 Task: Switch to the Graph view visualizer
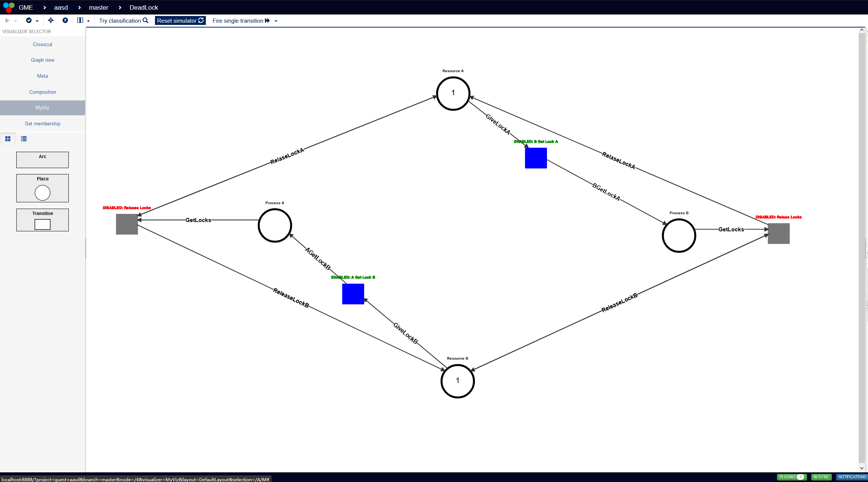[x=42, y=60]
